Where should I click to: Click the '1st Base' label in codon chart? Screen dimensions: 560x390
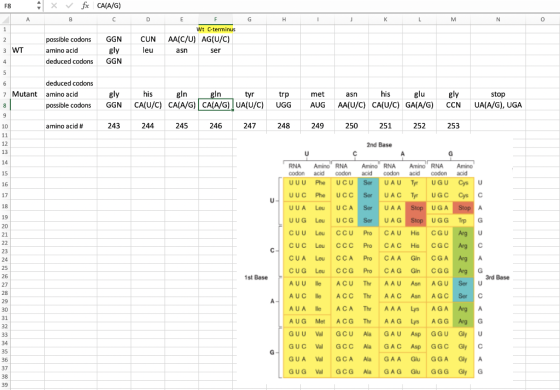click(256, 278)
